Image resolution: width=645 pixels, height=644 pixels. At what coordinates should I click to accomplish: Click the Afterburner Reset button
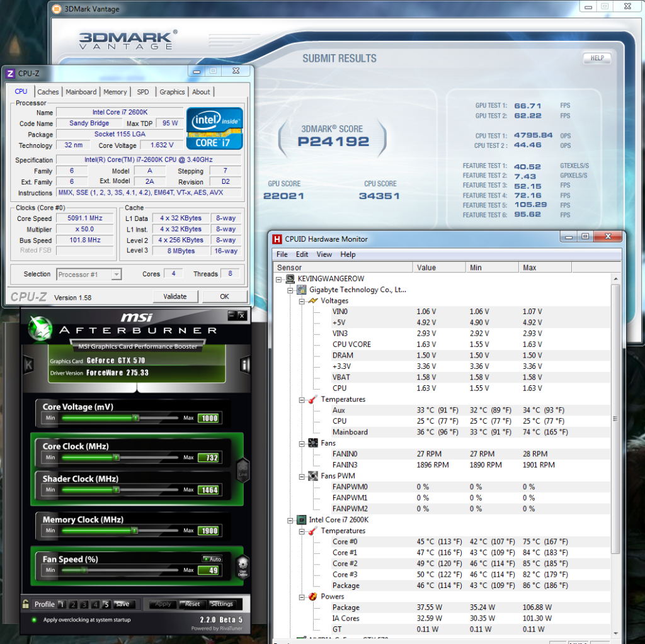pos(192,604)
